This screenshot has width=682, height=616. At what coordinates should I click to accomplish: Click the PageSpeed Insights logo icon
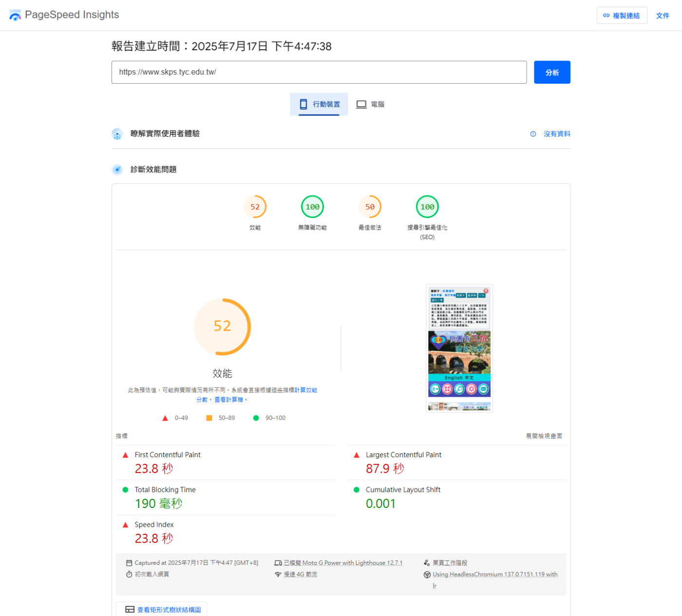[x=15, y=16]
